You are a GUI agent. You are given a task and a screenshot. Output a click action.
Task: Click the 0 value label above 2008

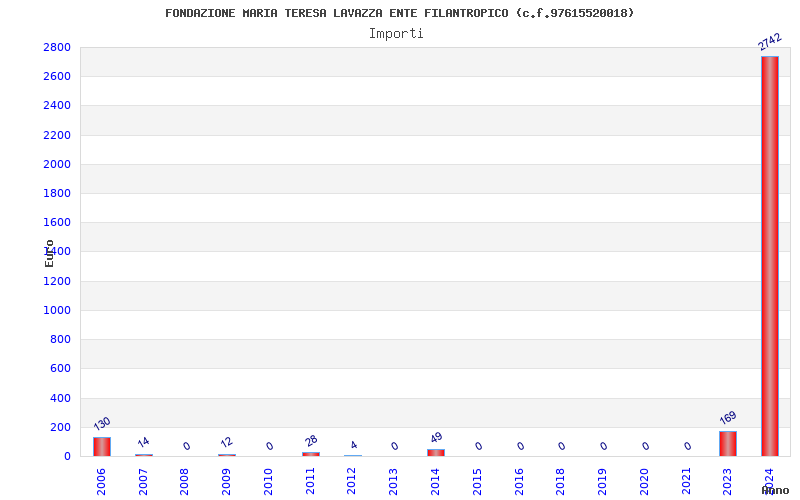tap(186, 446)
